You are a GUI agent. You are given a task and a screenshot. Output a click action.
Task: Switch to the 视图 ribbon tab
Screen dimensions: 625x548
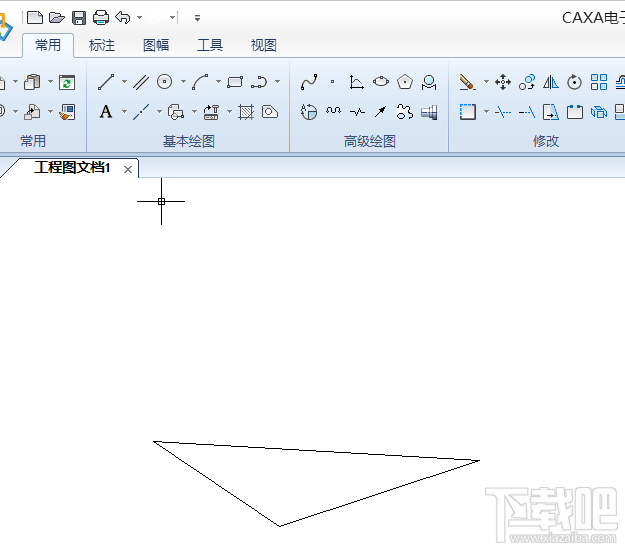click(263, 45)
